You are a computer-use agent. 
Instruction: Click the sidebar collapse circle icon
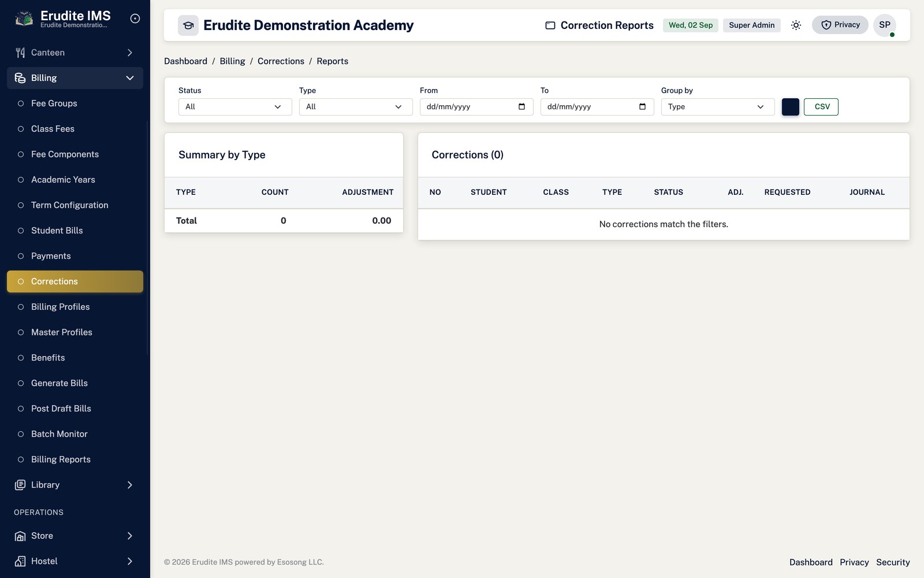[x=135, y=18]
